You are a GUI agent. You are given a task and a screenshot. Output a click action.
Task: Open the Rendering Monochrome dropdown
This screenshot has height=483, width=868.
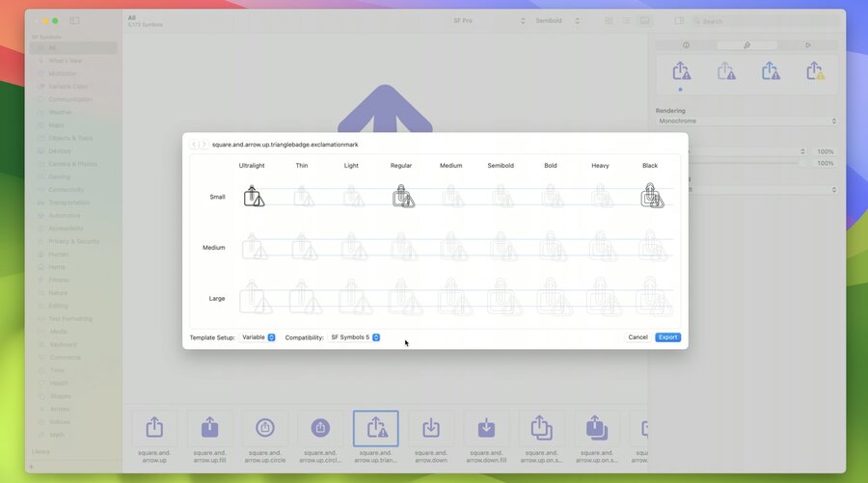pos(746,121)
